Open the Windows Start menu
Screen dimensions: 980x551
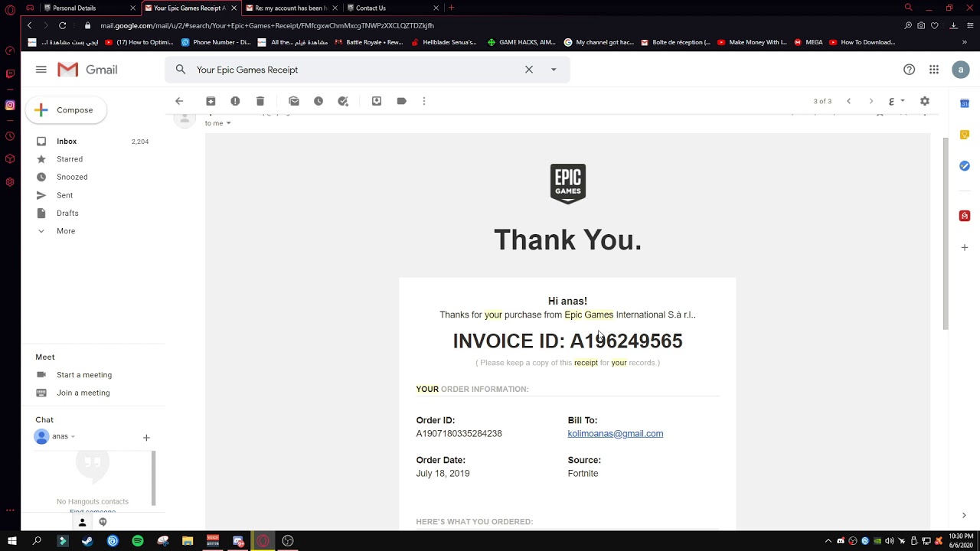pyautogui.click(x=11, y=541)
